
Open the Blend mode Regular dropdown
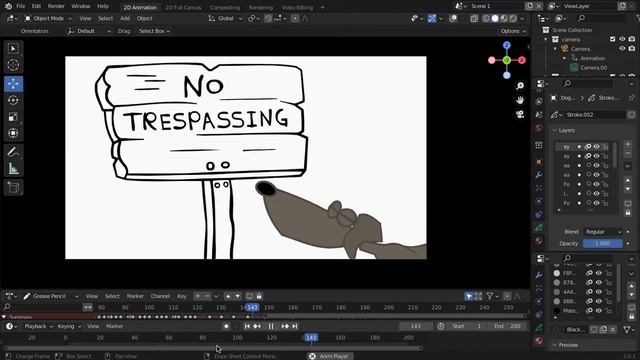pyautogui.click(x=603, y=232)
